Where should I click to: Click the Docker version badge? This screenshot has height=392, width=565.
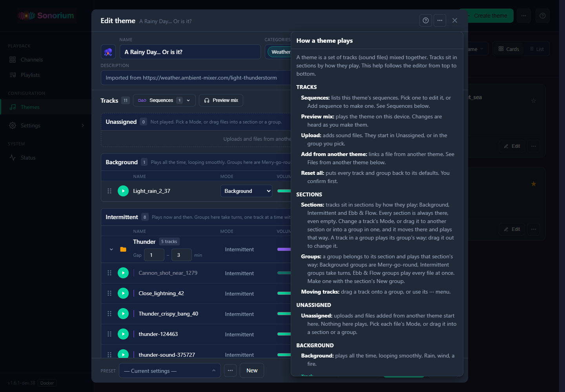[47, 383]
